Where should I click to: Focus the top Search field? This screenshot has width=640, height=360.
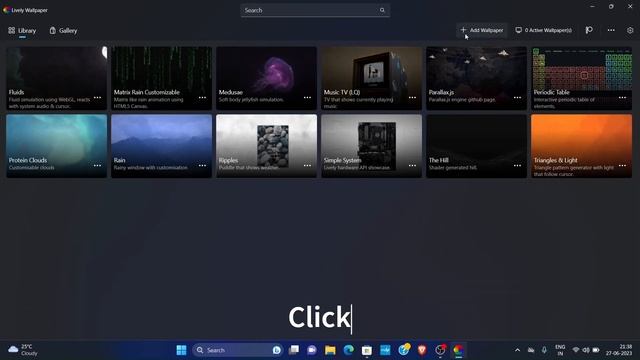(x=315, y=10)
